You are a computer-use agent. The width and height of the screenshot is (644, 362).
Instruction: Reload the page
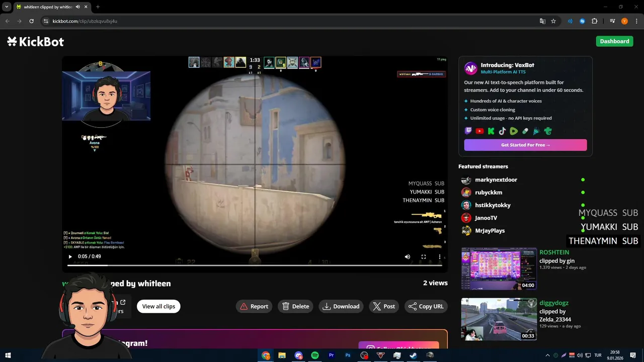pos(31,21)
